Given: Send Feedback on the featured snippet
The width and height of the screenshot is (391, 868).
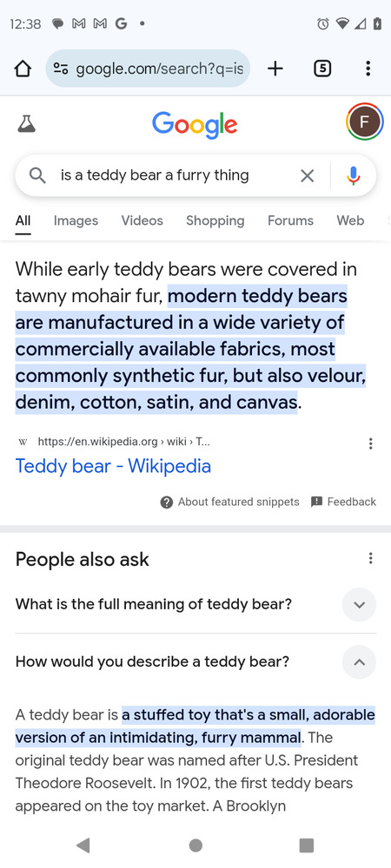Looking at the screenshot, I should point(343,502).
